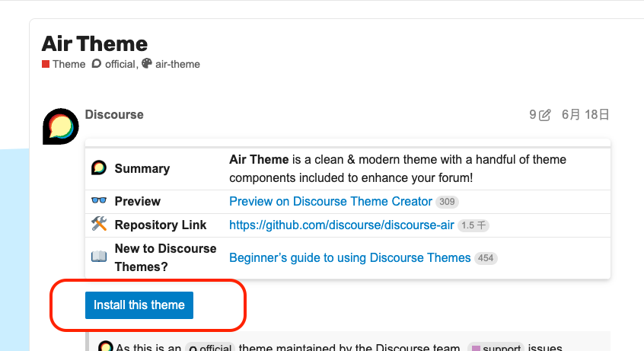Click the air-theme palette icon
Screen dimensions: 644x351
pos(147,63)
